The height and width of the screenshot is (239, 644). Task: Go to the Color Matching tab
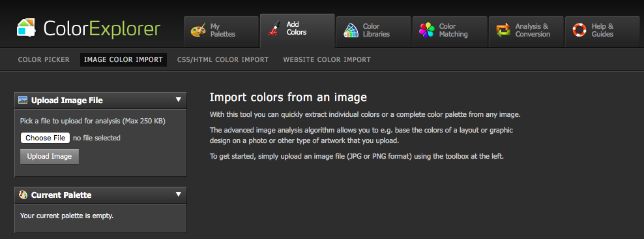(450, 31)
